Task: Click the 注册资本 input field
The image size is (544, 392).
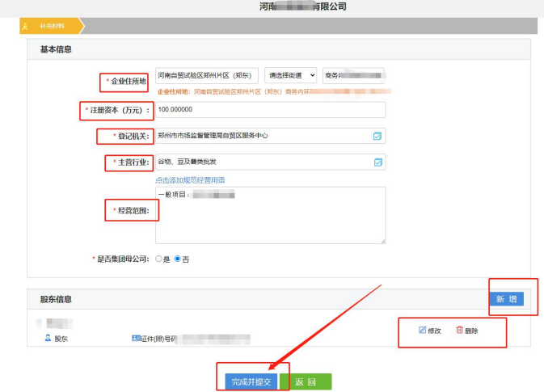Action: (270, 109)
